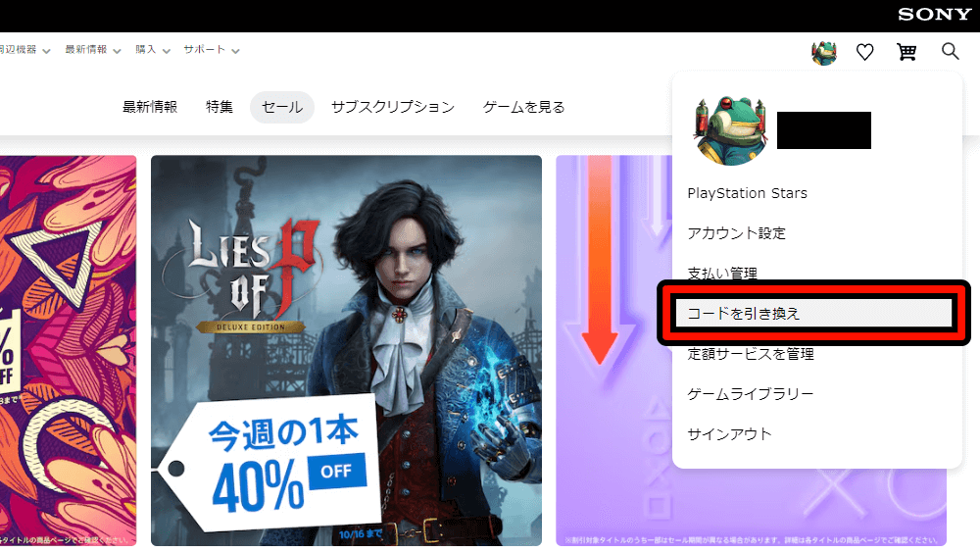
Task: Expand the 周辺機器 dropdown
Action: [x=24, y=50]
